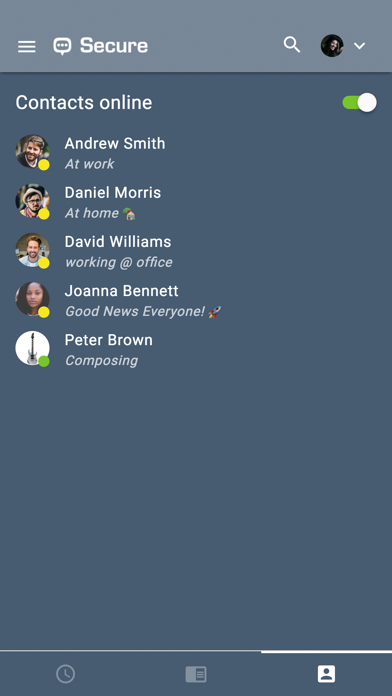392x696 pixels.
Task: Click Daniel Morris's profile picture
Action: (x=32, y=201)
